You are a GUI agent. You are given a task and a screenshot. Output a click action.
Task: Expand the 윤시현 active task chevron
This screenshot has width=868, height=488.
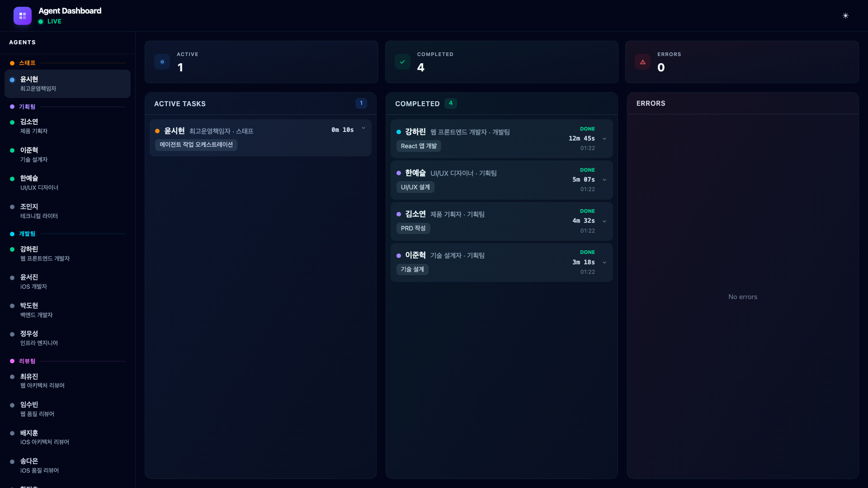[363, 128]
